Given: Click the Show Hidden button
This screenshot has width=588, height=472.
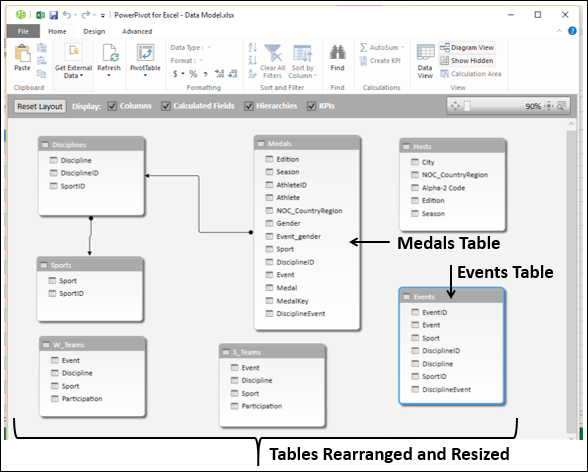Looking at the screenshot, I should tap(467, 61).
